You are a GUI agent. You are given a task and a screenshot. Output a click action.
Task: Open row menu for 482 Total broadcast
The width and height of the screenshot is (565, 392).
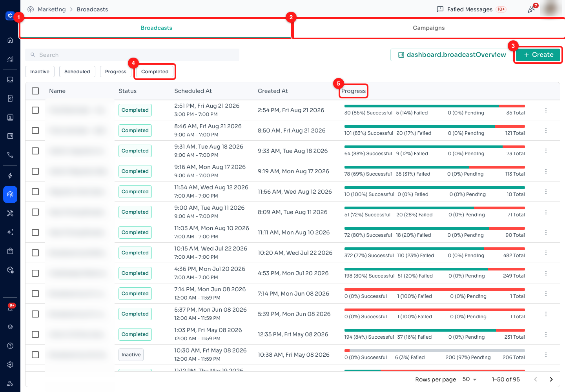(546, 253)
